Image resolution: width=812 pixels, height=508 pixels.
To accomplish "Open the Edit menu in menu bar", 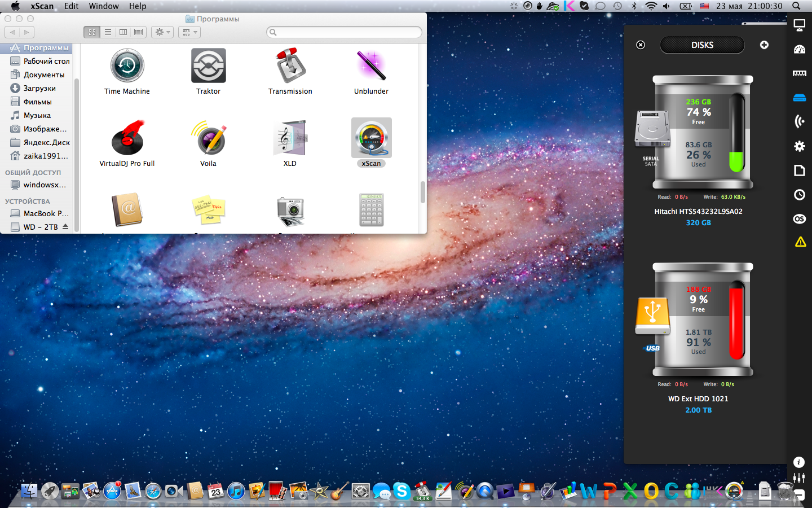I will coord(71,6).
